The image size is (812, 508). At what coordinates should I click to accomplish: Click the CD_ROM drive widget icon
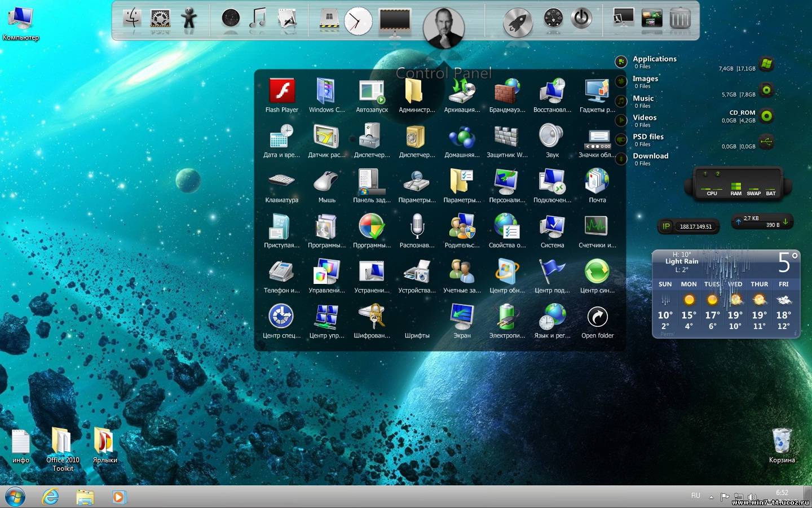click(766, 116)
